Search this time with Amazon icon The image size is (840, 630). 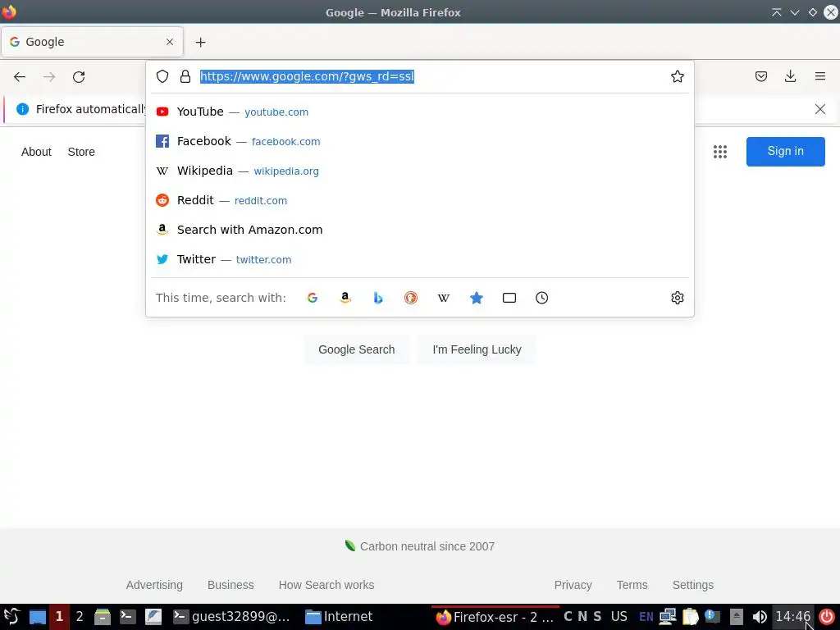(x=345, y=298)
